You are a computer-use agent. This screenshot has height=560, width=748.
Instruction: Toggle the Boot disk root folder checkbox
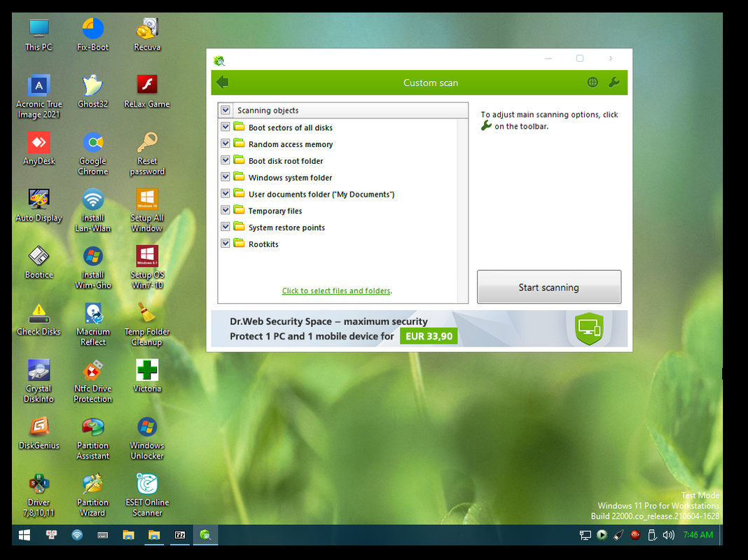click(226, 160)
